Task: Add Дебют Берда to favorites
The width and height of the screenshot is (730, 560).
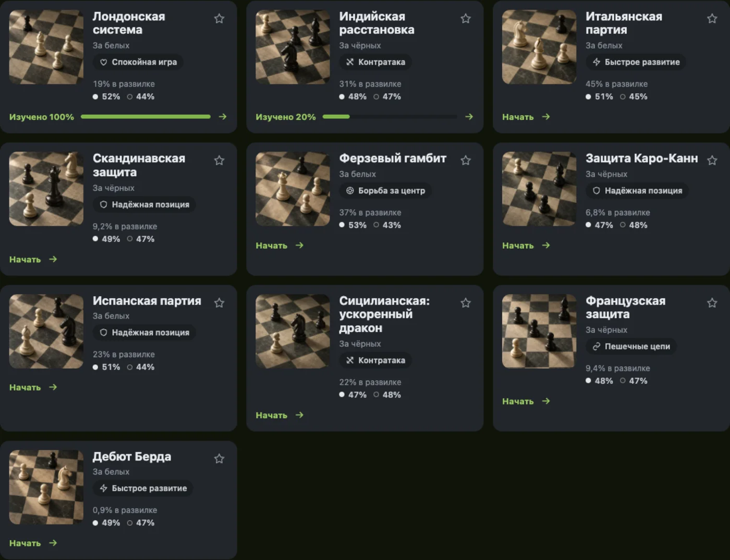Action: pyautogui.click(x=219, y=459)
